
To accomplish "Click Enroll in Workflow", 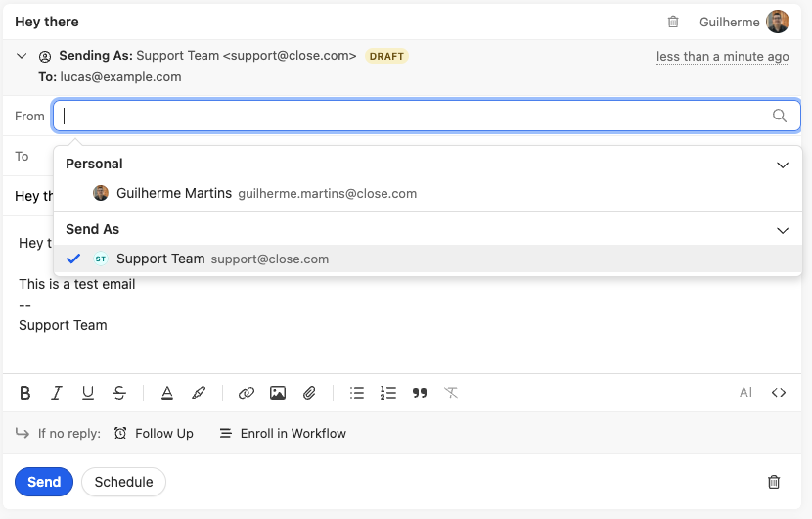I will click(x=283, y=433).
